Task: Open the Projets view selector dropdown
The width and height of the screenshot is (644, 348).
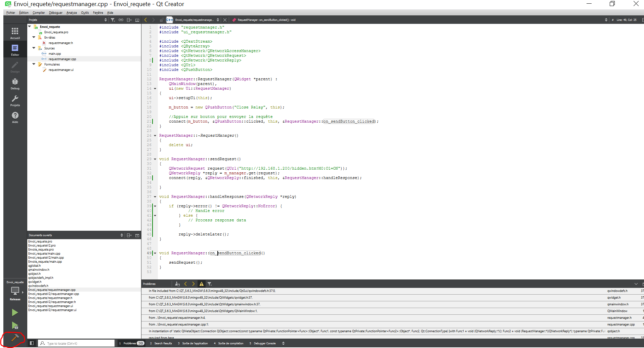Action: [105, 20]
